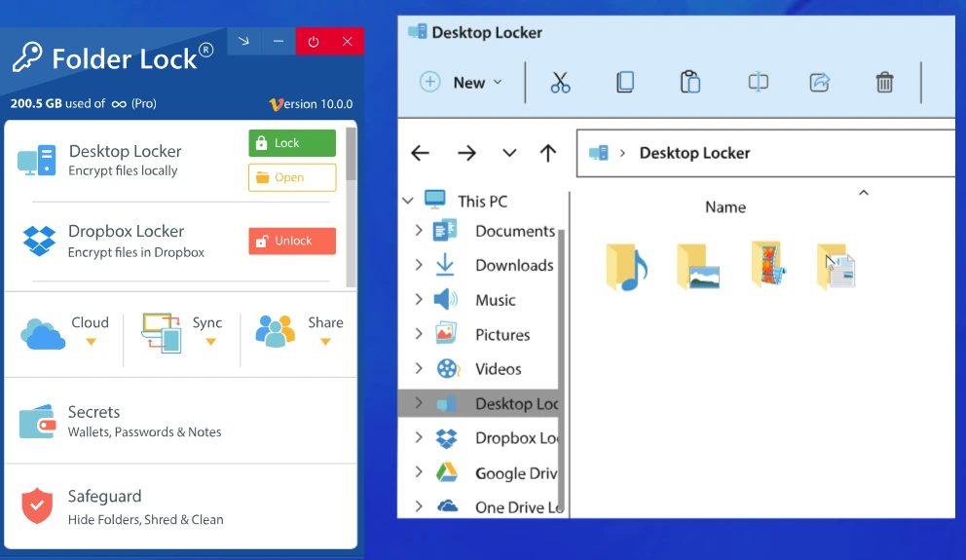Image resolution: width=966 pixels, height=560 pixels.
Task: Click the Secrets wallet icon
Action: tap(37, 422)
